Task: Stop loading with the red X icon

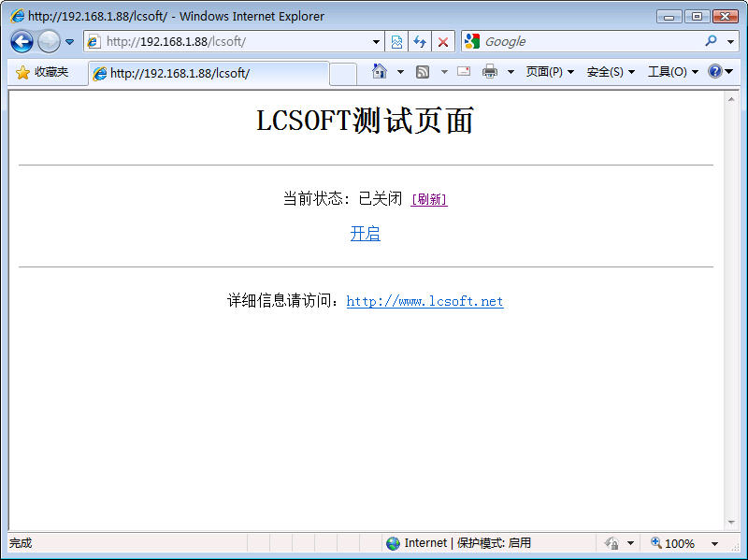Action: click(x=443, y=42)
